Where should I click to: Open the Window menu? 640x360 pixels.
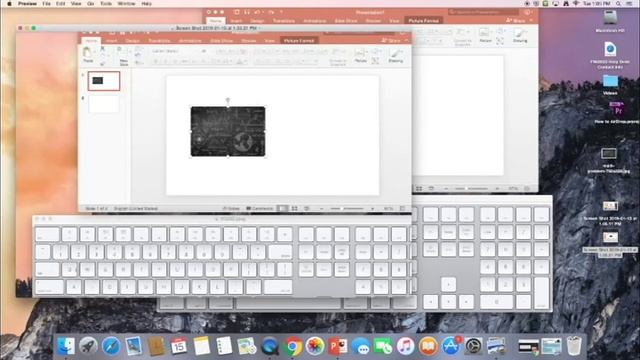pos(127,3)
